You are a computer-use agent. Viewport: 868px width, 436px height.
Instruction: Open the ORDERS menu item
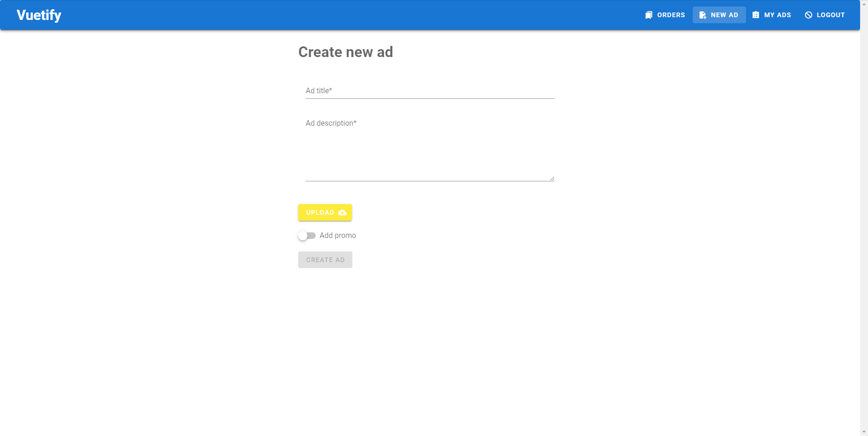tap(665, 15)
